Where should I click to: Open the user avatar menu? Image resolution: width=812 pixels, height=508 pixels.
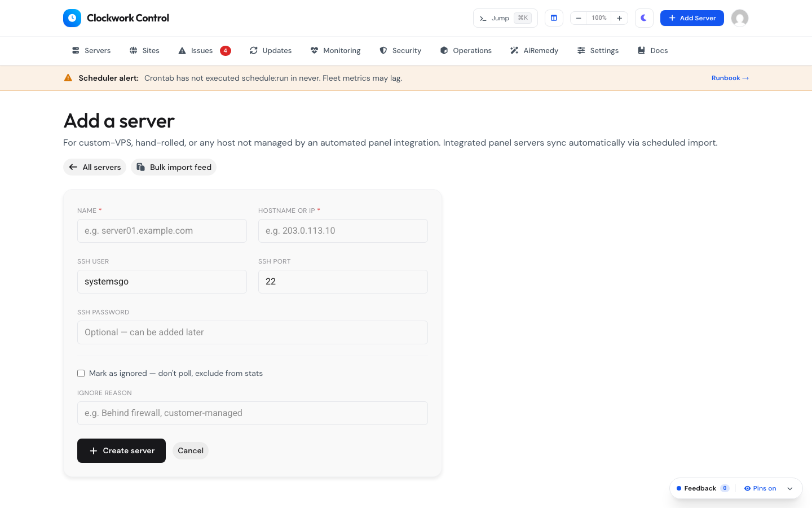740,18
